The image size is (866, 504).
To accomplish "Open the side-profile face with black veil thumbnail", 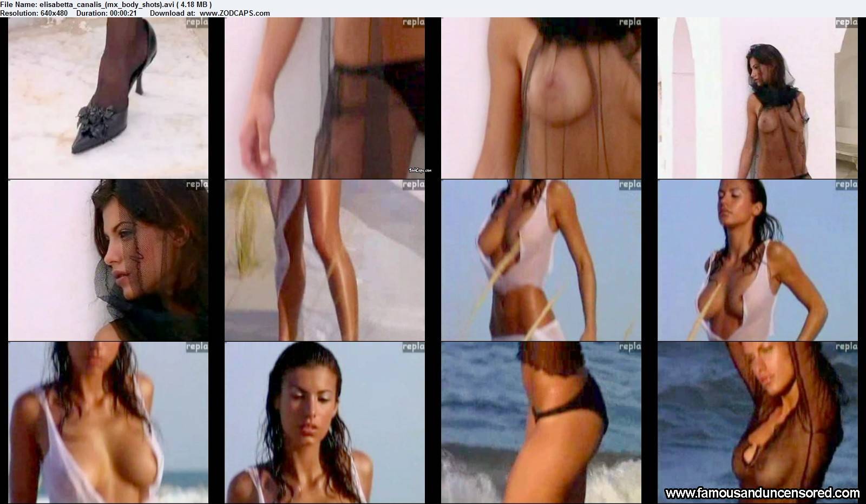I will [108, 260].
